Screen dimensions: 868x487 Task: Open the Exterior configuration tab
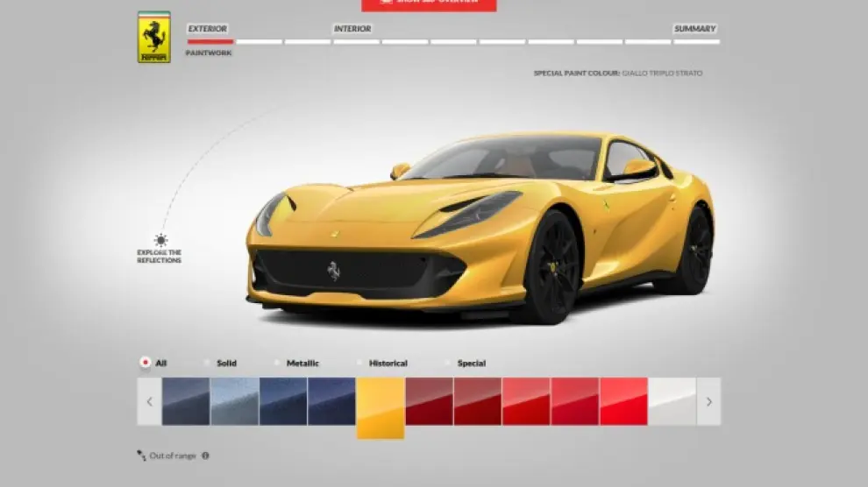tap(208, 29)
